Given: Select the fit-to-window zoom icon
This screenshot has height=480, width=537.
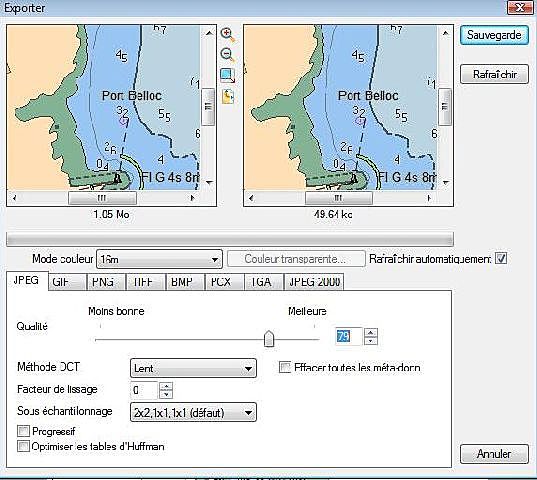Looking at the screenshot, I should coord(227,75).
